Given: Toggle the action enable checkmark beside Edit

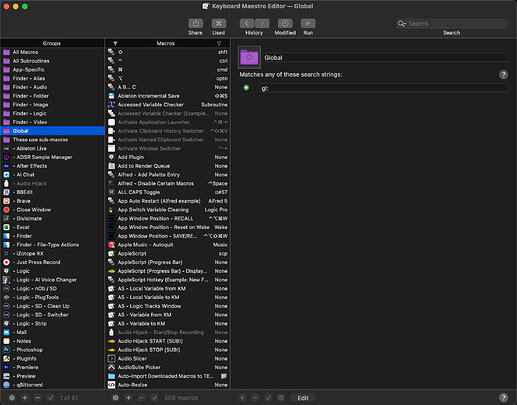Looking at the screenshot, I should [268, 398].
